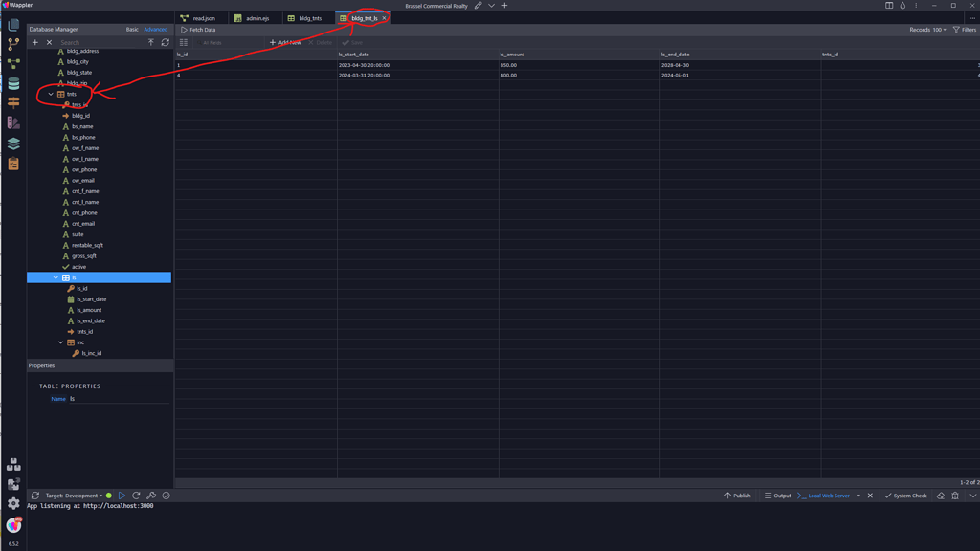Viewport: 980px width, 551px height.
Task: Click the Add New button
Action: pos(285,42)
